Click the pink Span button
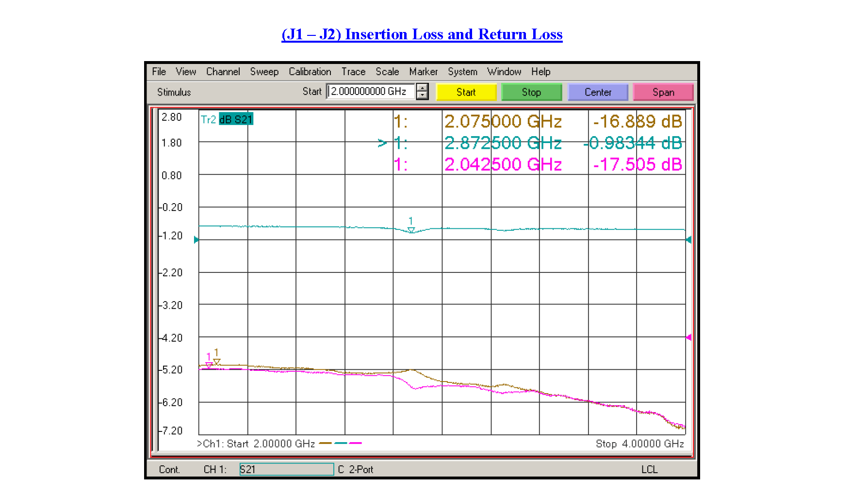This screenshot has height=493, width=868. (x=663, y=92)
